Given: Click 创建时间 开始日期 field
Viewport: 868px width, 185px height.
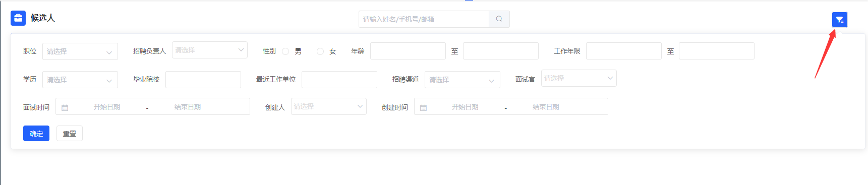Looking at the screenshot, I should pos(465,107).
